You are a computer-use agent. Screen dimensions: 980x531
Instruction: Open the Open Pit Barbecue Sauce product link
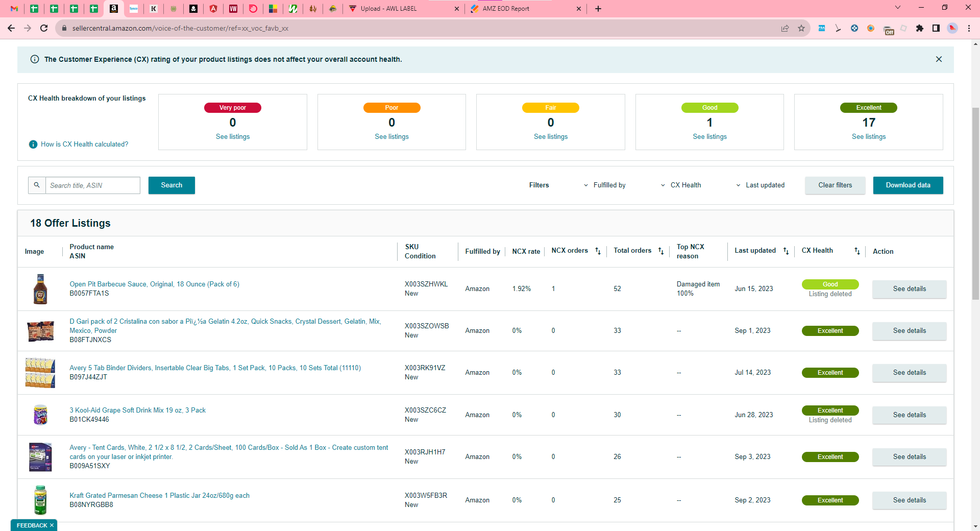[x=154, y=284]
